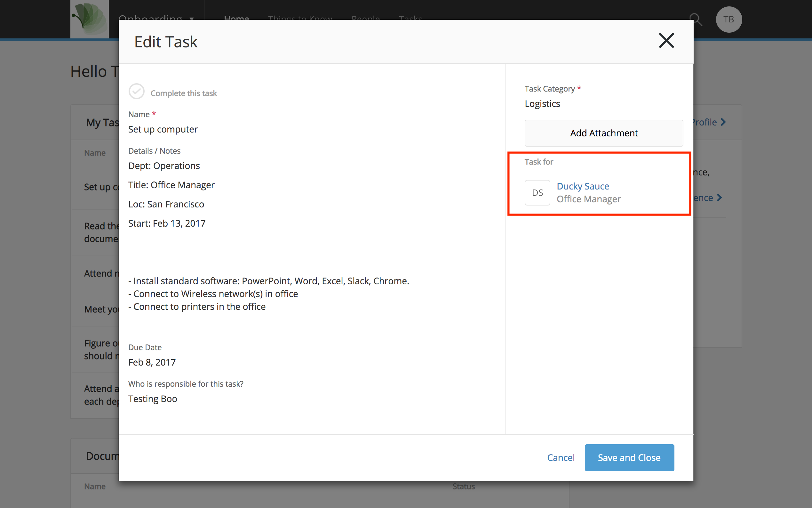Expand the Onboarding dropdown arrow in header
The height and width of the screenshot is (508, 812).
[192, 19]
